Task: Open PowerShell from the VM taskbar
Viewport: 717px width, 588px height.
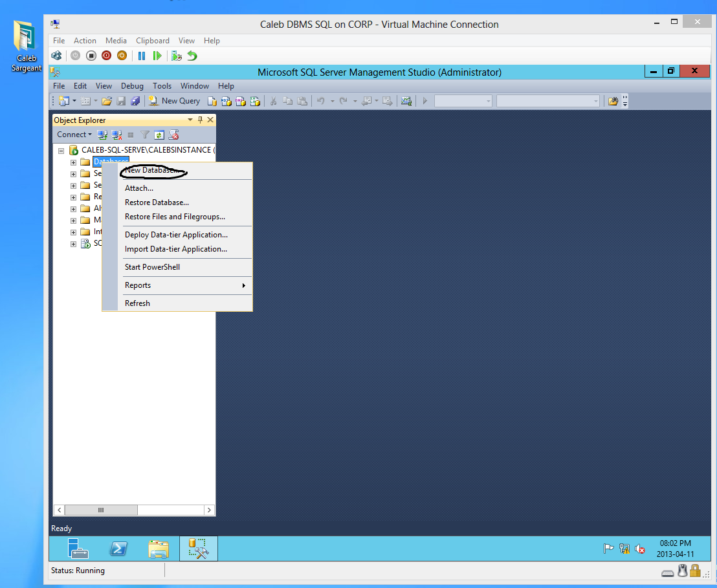Action: [x=118, y=549]
